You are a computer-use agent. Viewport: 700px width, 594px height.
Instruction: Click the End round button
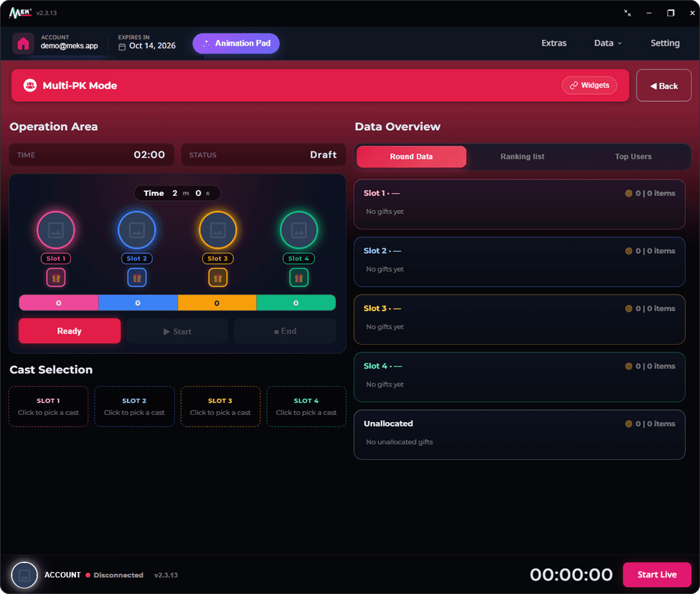point(285,331)
